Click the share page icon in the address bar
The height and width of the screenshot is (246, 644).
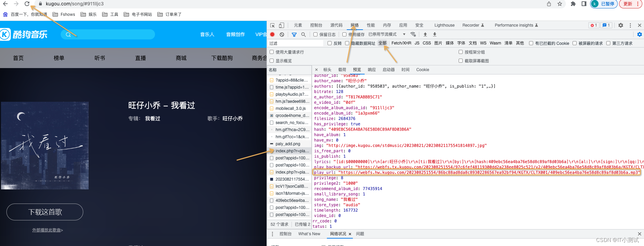click(x=549, y=4)
